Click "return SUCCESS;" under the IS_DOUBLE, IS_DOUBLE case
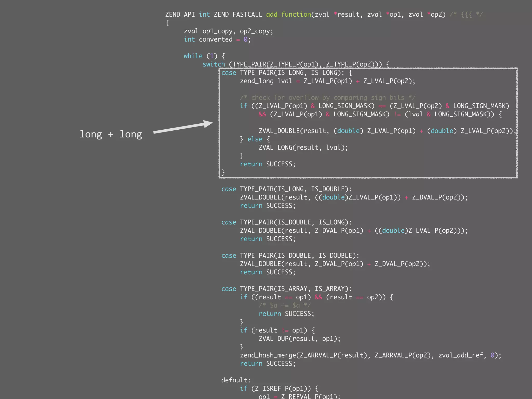Image resolution: width=532 pixels, height=399 pixels. 268,272
